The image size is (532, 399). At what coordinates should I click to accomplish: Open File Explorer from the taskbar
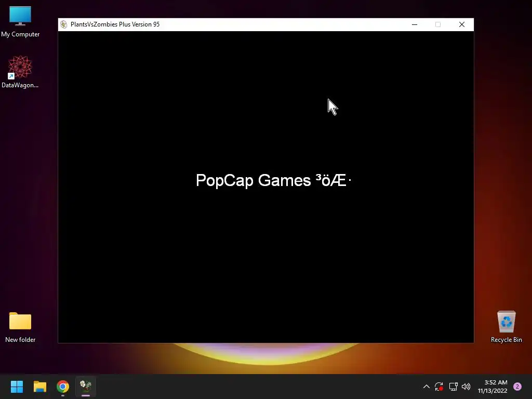pyautogui.click(x=39, y=387)
